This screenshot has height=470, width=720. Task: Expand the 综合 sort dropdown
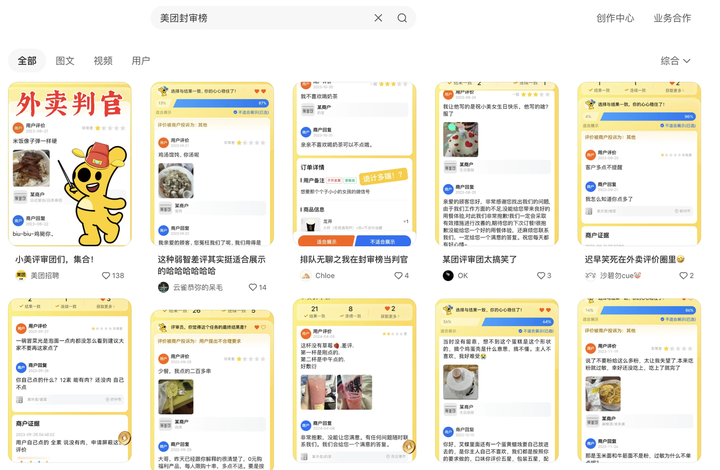675,61
